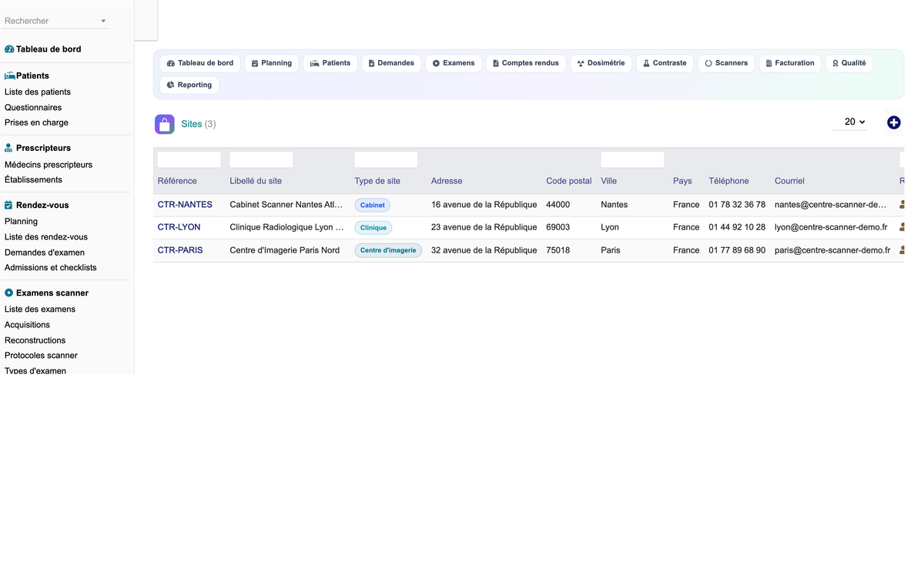The image size is (924, 572).
Task: Click the Libellé du site filter field
Action: click(x=261, y=159)
